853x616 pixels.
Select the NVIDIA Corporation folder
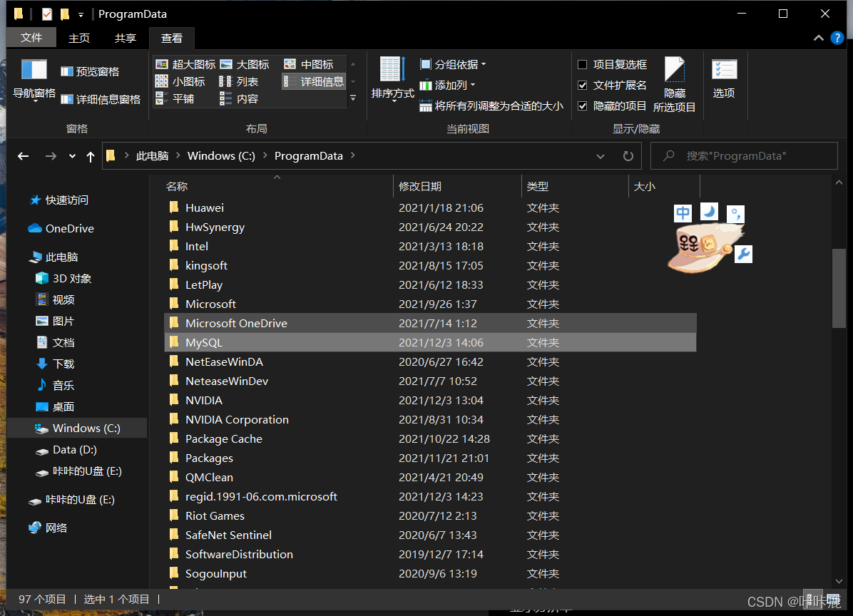430,420
